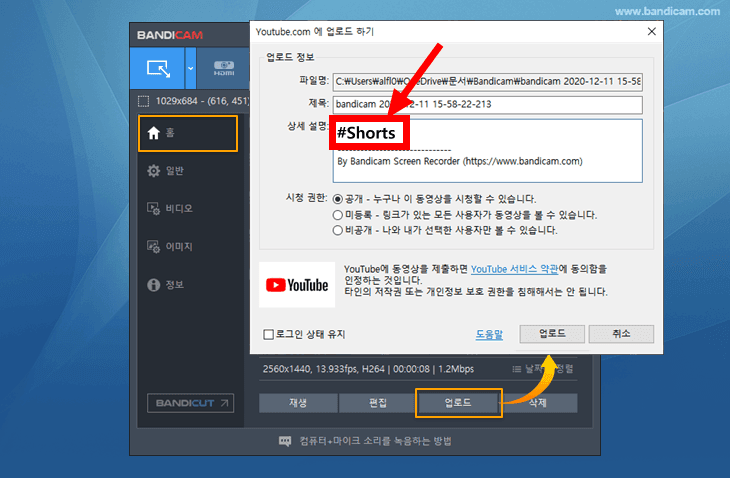Click the chat bubble tip icon at bottom
Screen dimensions: 730x478
coord(285,441)
